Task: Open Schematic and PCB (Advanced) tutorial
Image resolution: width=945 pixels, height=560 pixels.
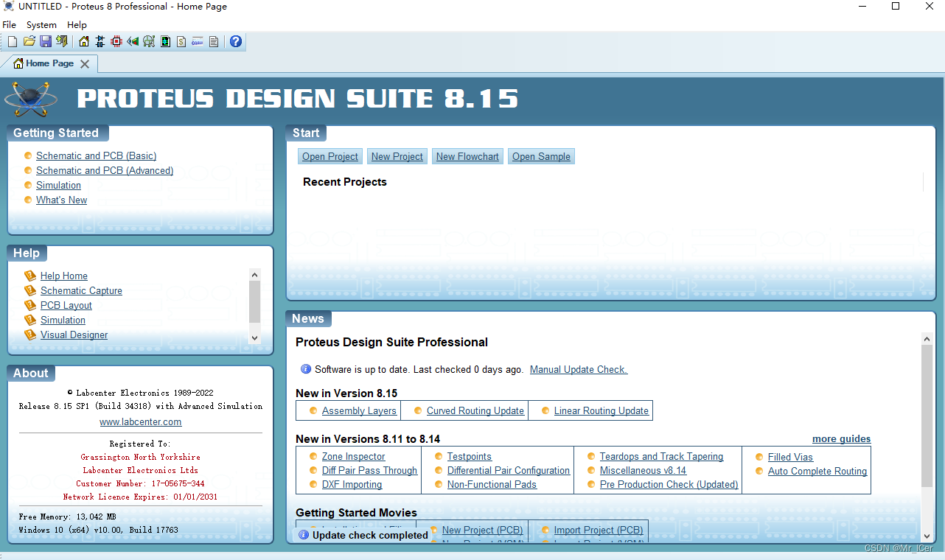Action: [105, 170]
